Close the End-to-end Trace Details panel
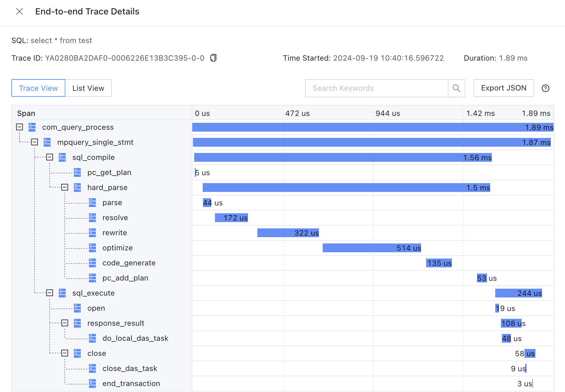The image size is (565, 392). pyautogui.click(x=19, y=12)
